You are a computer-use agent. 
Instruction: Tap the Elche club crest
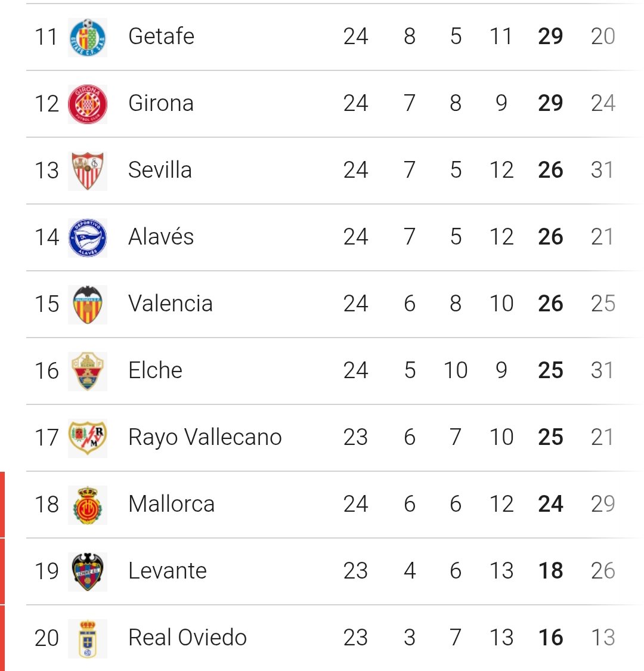(x=88, y=371)
